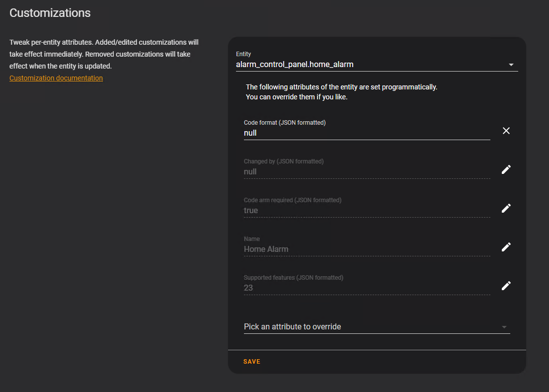This screenshot has height=392, width=549.
Task: Click the SAVE button
Action: [251, 361]
